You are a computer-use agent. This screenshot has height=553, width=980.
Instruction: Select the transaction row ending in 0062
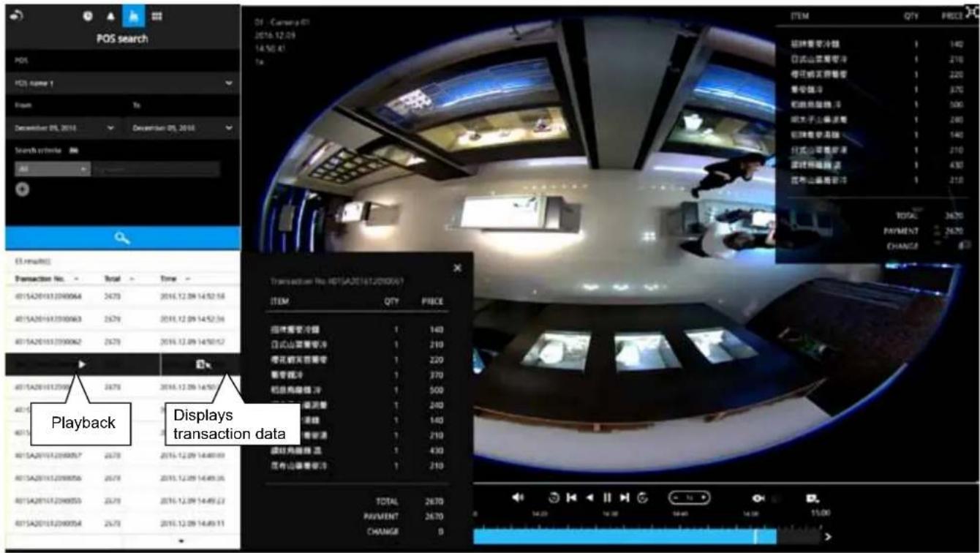(x=122, y=341)
